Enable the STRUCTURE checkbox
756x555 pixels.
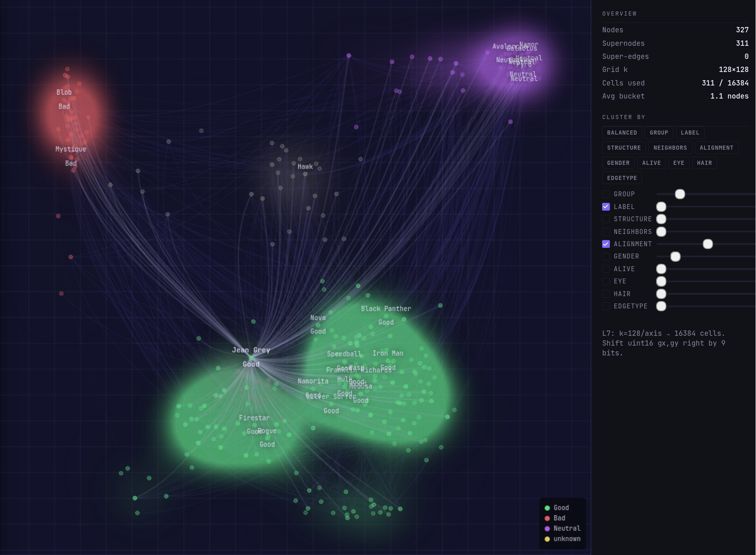[606, 219]
